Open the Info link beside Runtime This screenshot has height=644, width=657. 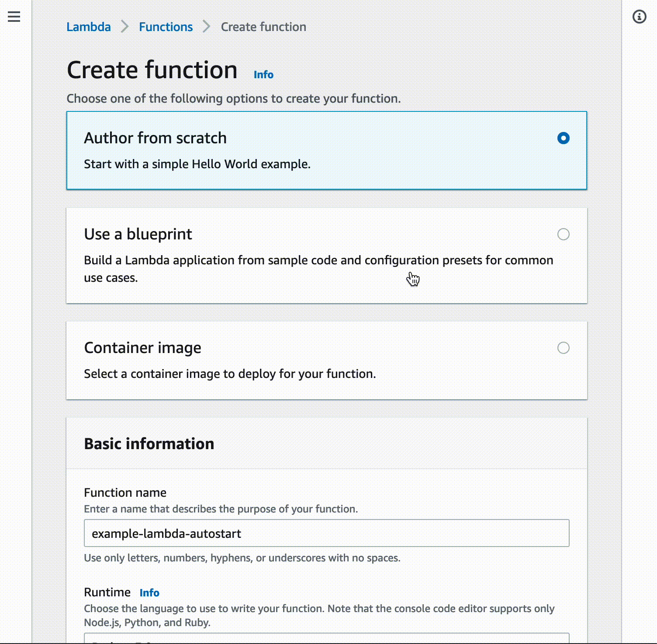click(x=149, y=592)
